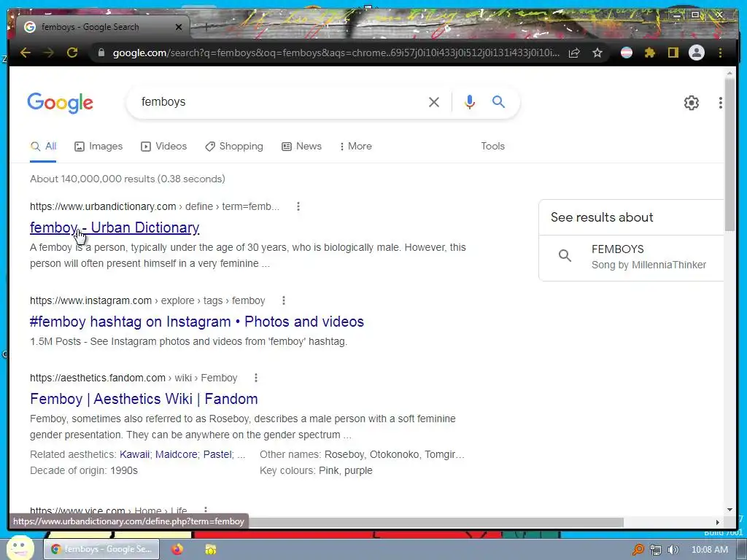Click the https://www.instagram.com breadcrumb text

[x=90, y=301]
